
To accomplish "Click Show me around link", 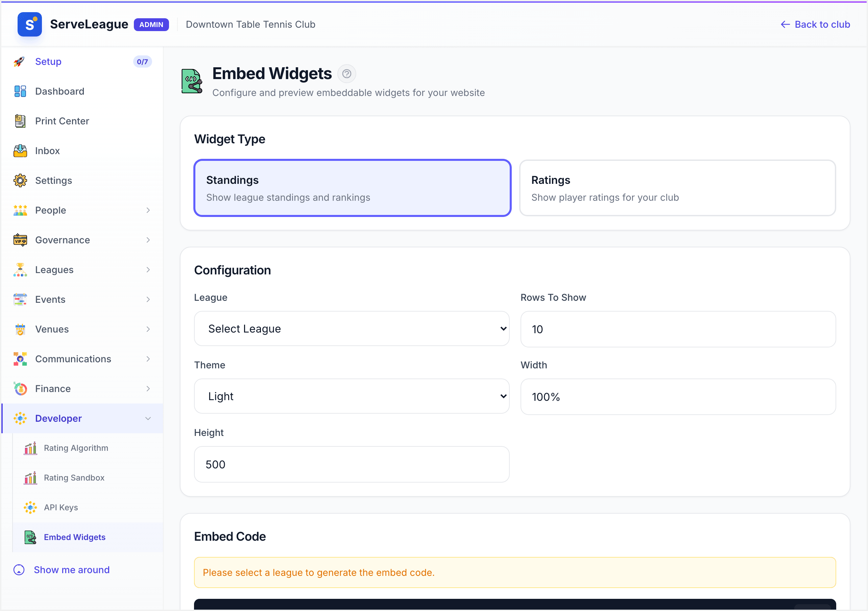I will 62,570.
